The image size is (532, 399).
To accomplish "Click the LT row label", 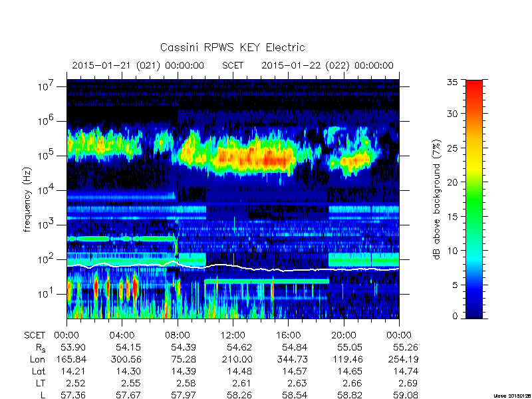I will [x=41, y=383].
